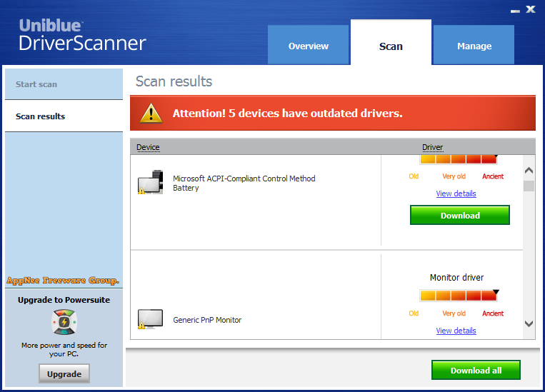Click the 'Upgrade to Powersuite' heading
Viewport: 545px width, 392px height.
pos(64,300)
